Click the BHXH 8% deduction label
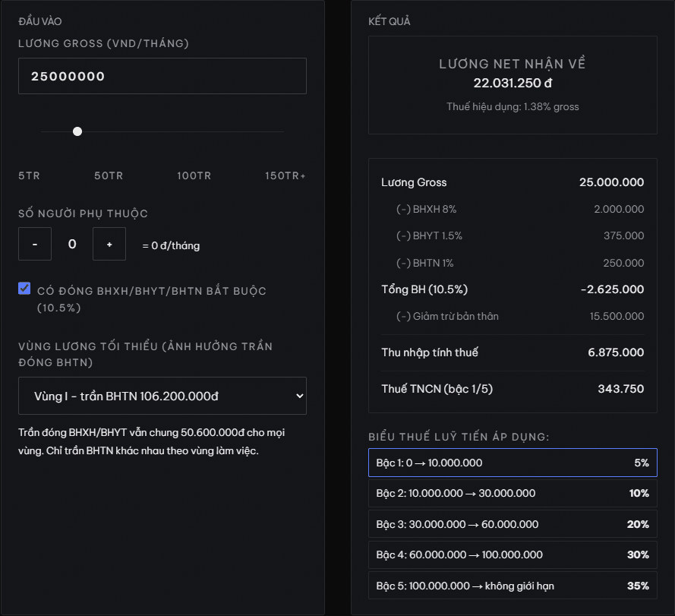The image size is (675, 616). click(x=426, y=210)
